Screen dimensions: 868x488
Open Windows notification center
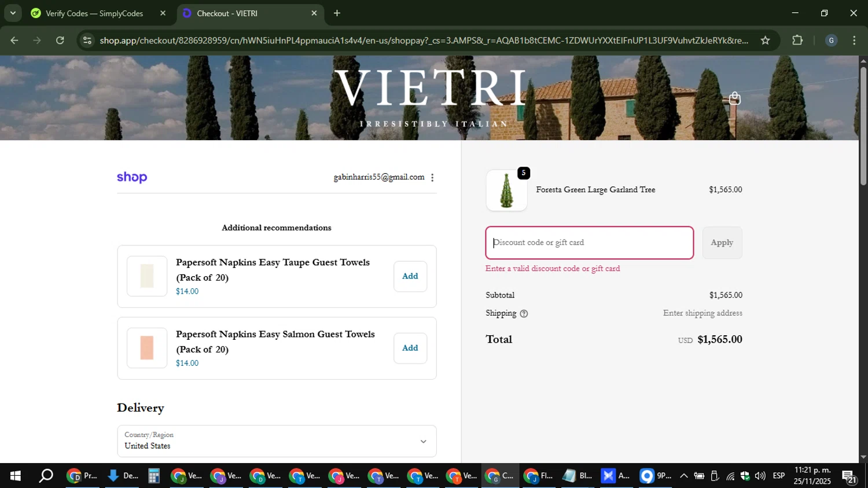(x=849, y=476)
